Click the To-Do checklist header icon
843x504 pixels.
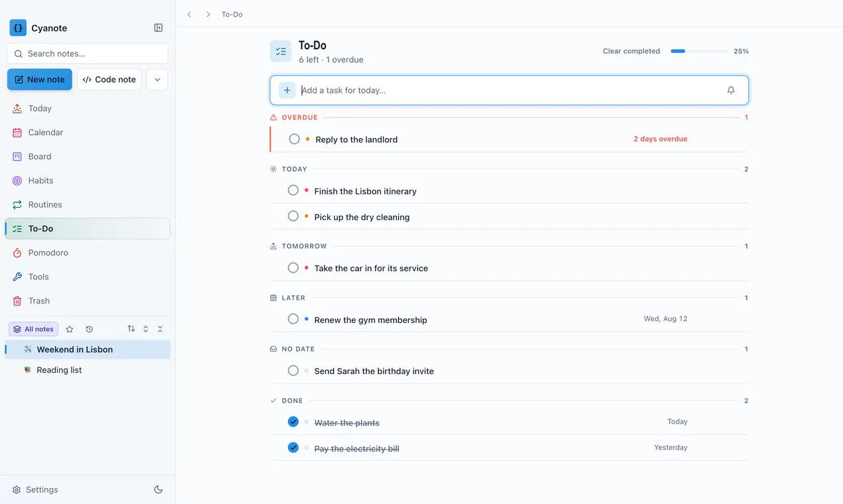(x=281, y=51)
